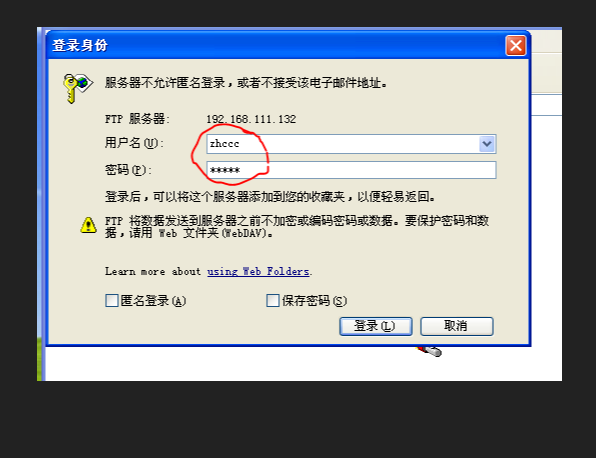Screen dimensions: 596x458
Task: Click into the 密码(P) password field
Action: [x=351, y=170]
